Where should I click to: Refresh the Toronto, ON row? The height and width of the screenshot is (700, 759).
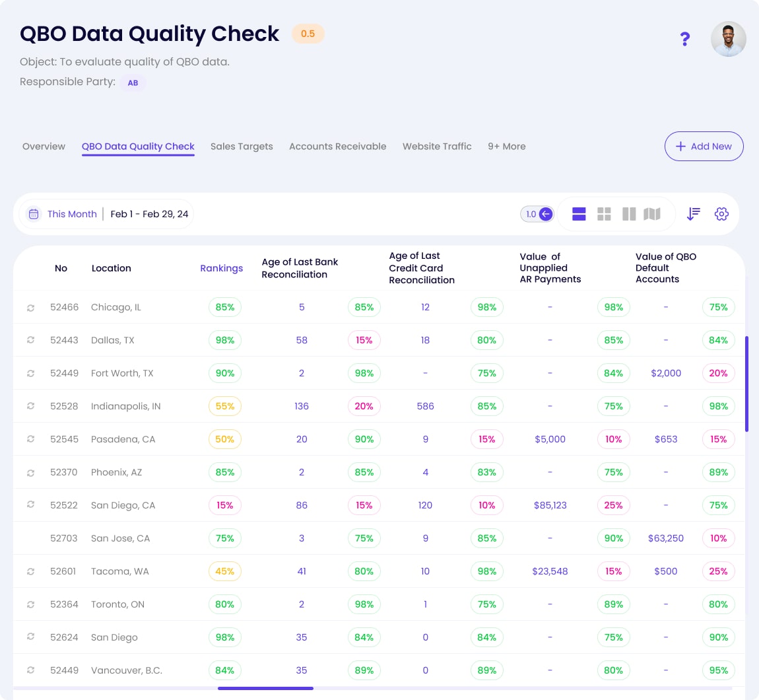(x=30, y=604)
